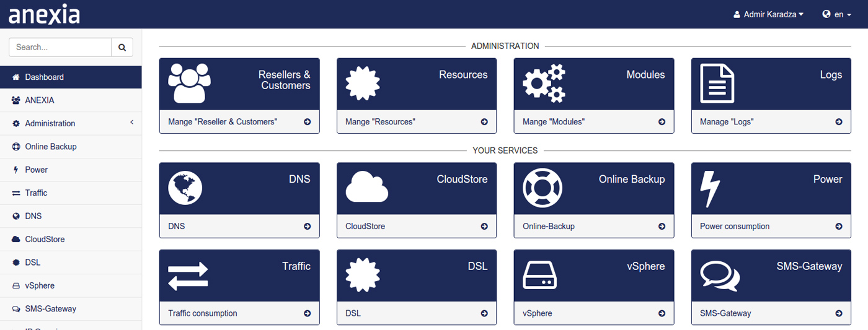
Task: Select Dashboard in the sidebar
Action: [71, 77]
